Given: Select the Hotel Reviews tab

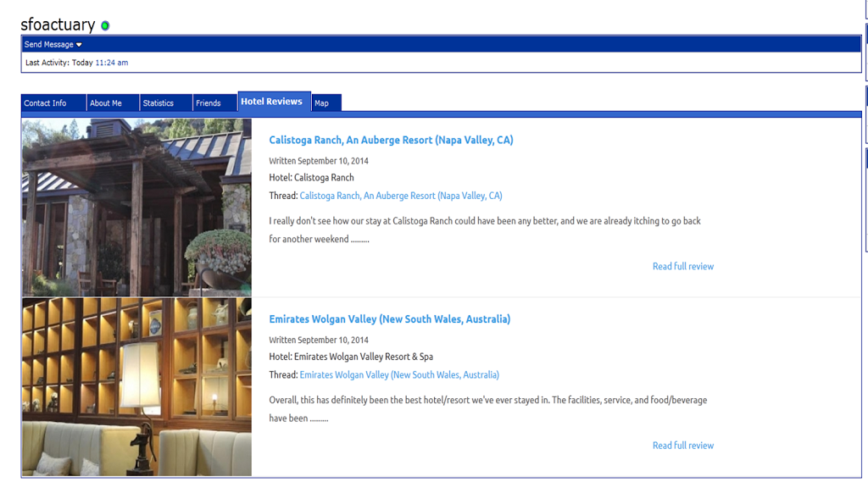Looking at the screenshot, I should (274, 102).
